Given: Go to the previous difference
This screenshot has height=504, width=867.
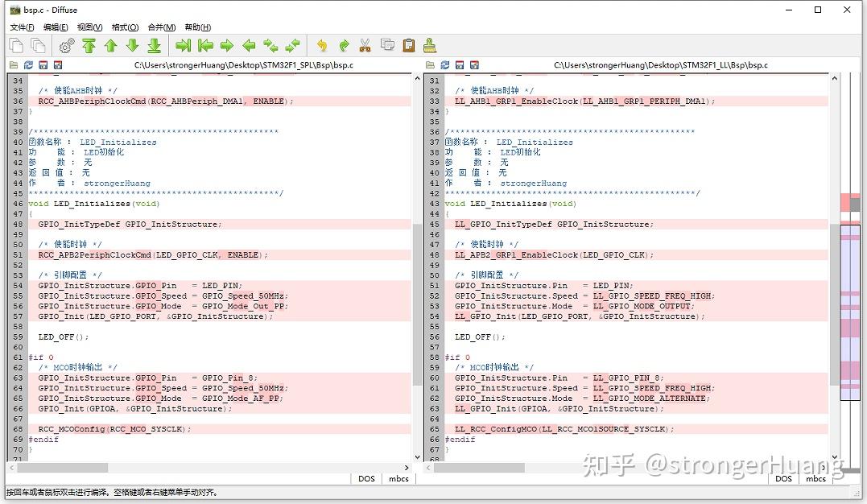Looking at the screenshot, I should point(110,45).
